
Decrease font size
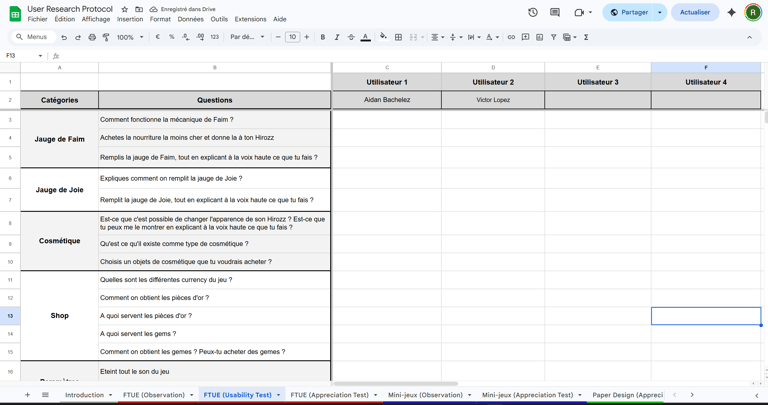278,37
